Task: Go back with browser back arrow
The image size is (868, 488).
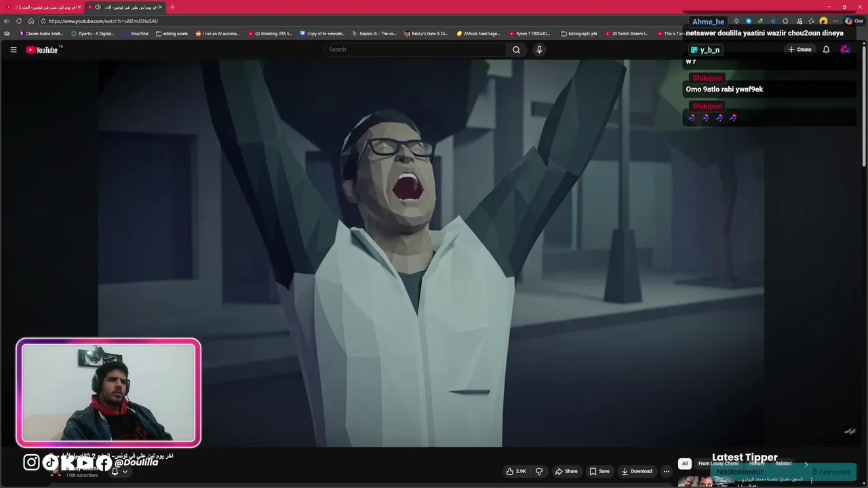Action: pyautogui.click(x=7, y=21)
